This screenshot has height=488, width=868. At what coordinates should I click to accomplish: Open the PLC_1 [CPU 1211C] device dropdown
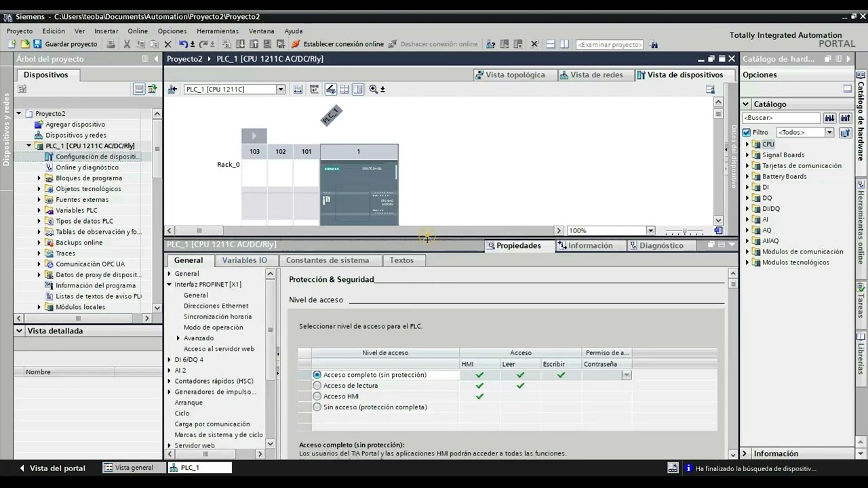point(281,89)
